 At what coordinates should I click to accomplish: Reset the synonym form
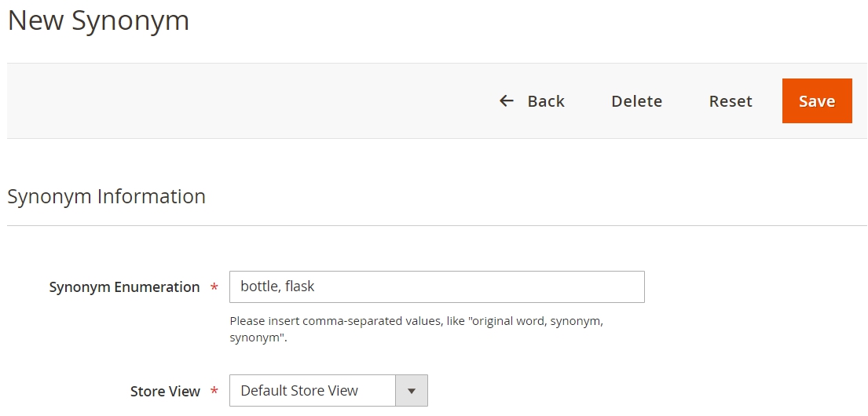coord(731,100)
